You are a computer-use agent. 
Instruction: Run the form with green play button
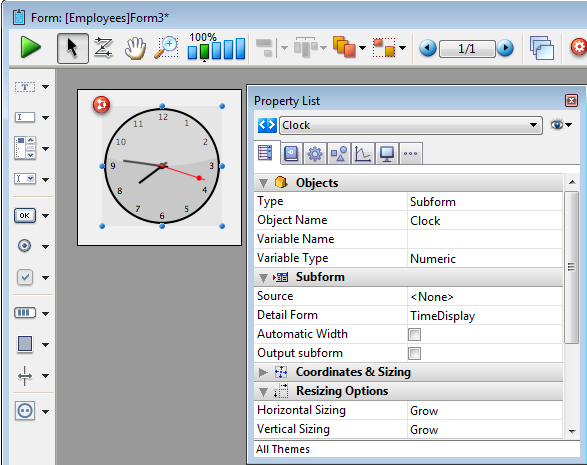[x=30, y=48]
